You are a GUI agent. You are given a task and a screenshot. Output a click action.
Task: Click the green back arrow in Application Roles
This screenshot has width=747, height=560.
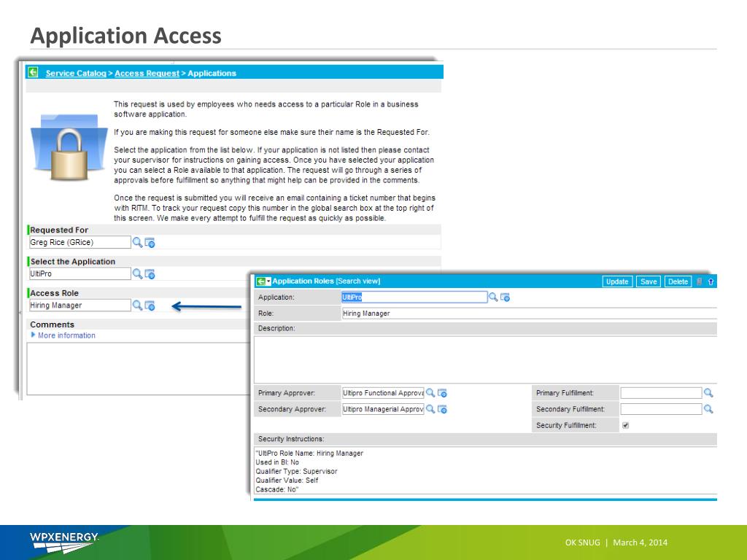[260, 281]
